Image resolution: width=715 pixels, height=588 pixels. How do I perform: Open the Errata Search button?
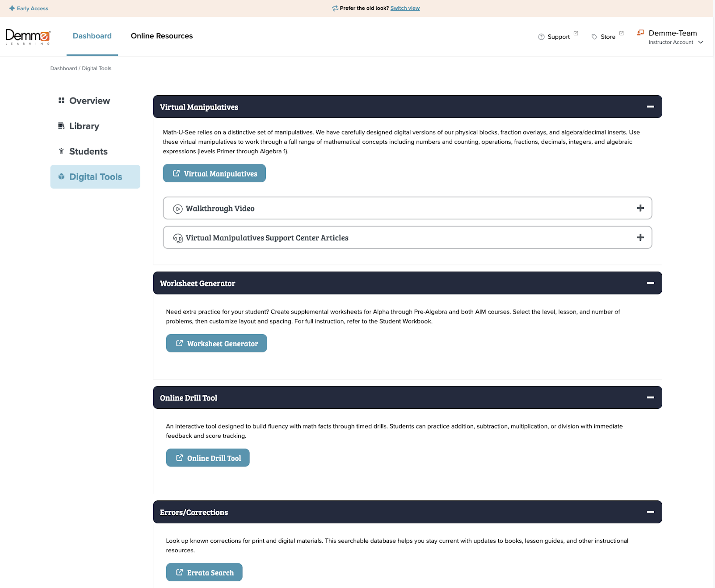[204, 572]
